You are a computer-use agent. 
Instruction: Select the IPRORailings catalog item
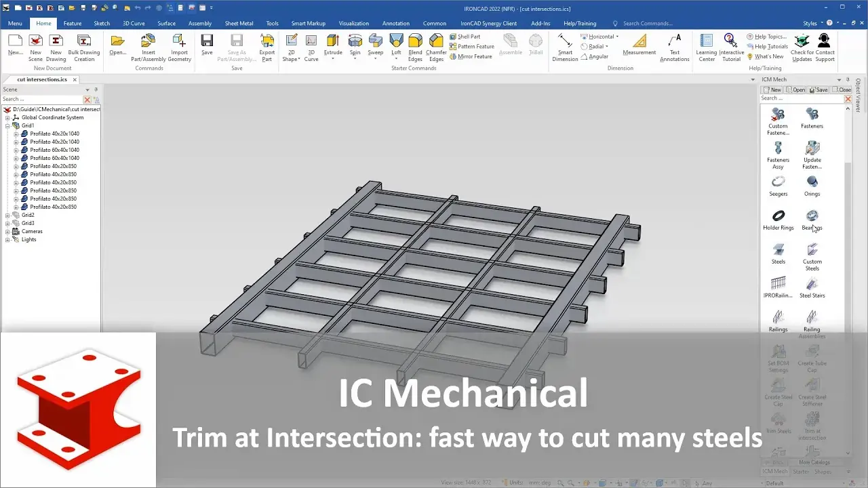tap(778, 287)
